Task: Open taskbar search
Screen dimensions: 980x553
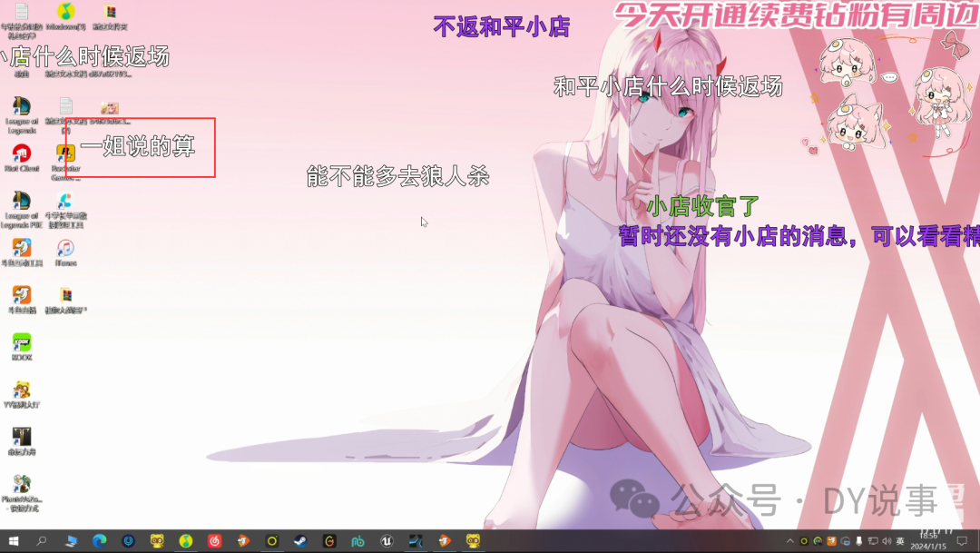Action: click(x=41, y=541)
